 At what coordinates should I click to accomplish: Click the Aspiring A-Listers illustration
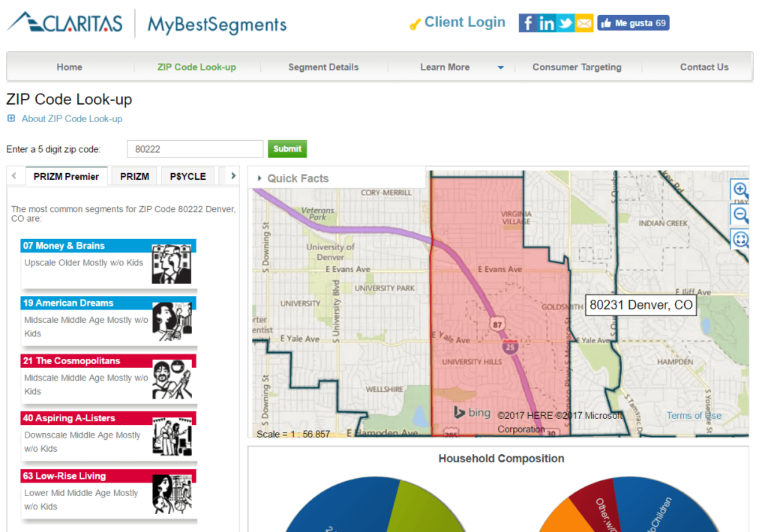tap(172, 437)
